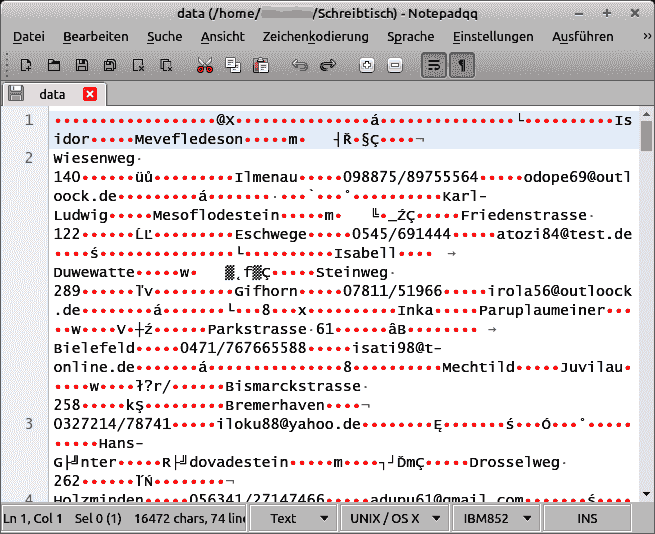The width and height of the screenshot is (655, 534).
Task: Click the email iloku88@yahoo.de
Action: point(288,424)
